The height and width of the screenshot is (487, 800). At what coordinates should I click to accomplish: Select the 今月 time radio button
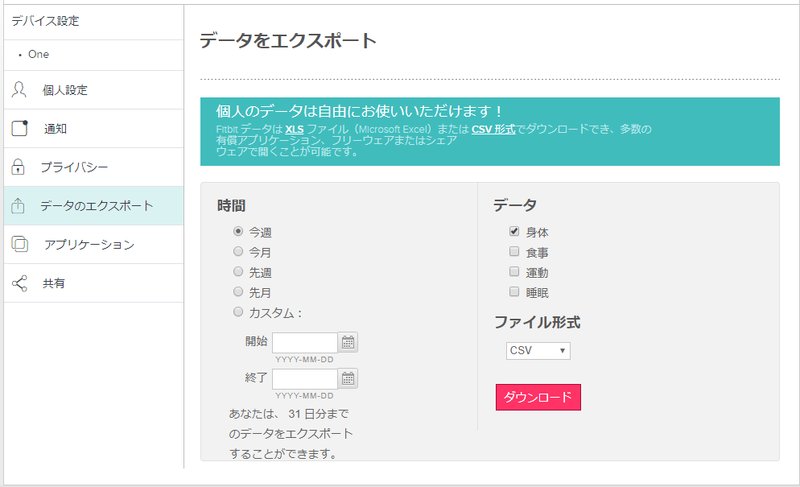coord(238,251)
